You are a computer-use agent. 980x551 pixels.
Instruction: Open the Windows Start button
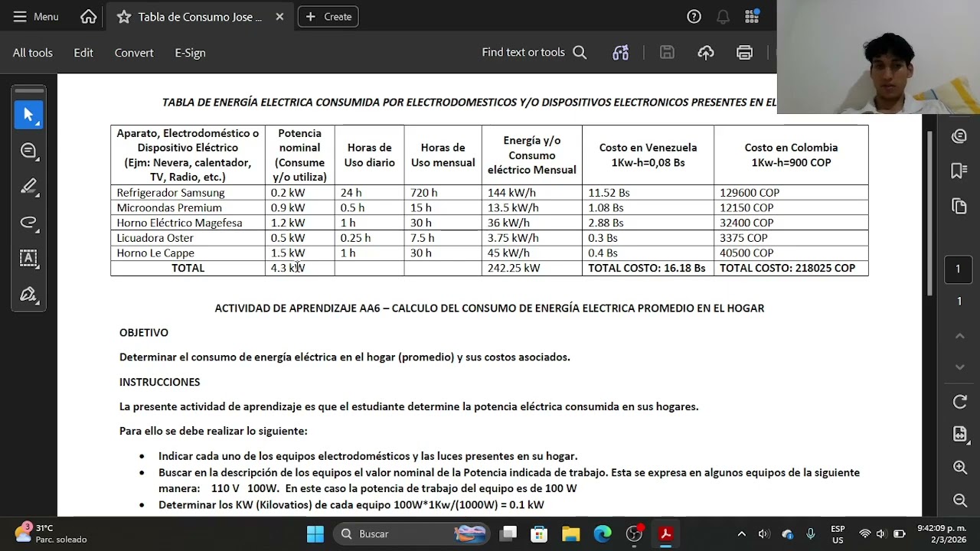[x=315, y=534]
